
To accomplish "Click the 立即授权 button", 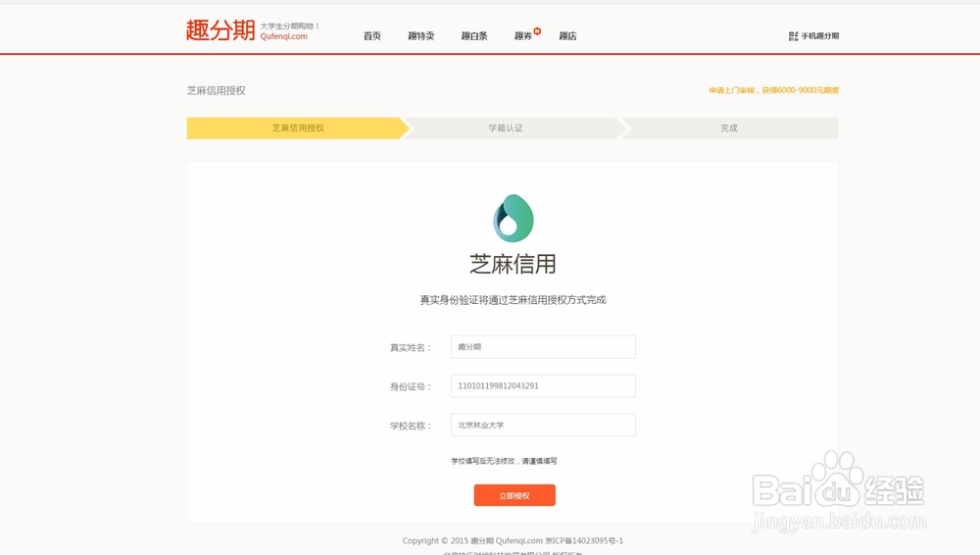I will [514, 495].
